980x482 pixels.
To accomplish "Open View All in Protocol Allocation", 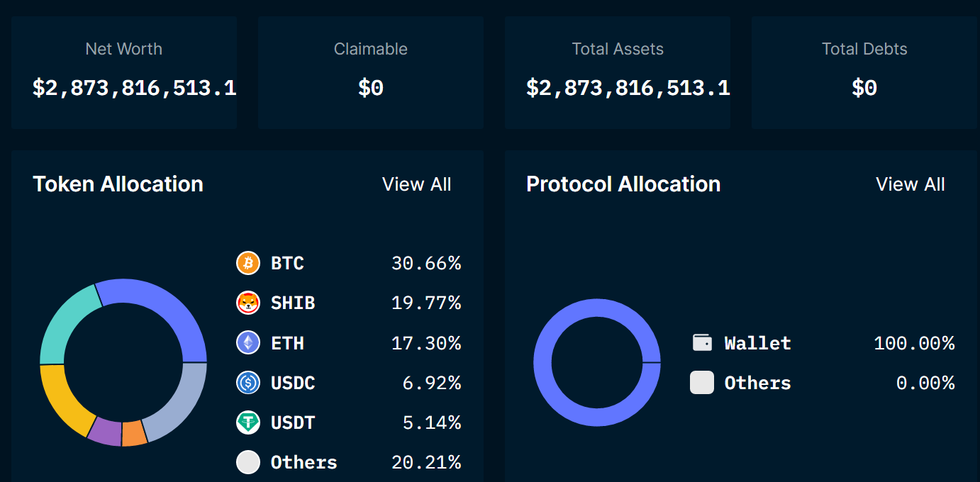I will (x=910, y=184).
